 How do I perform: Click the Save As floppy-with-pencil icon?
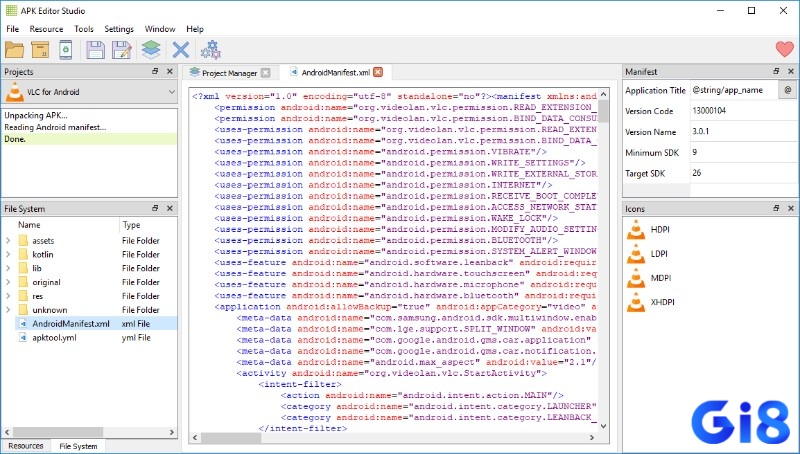(x=122, y=50)
